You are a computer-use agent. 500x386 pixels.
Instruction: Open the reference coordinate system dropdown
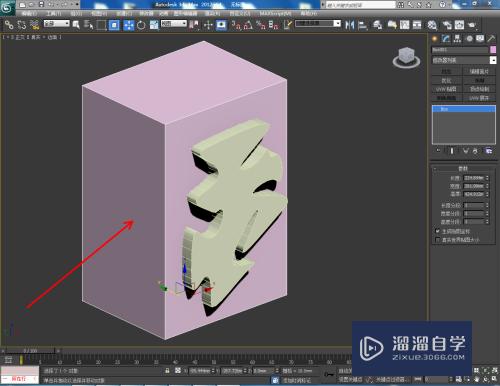pyautogui.click(x=174, y=23)
